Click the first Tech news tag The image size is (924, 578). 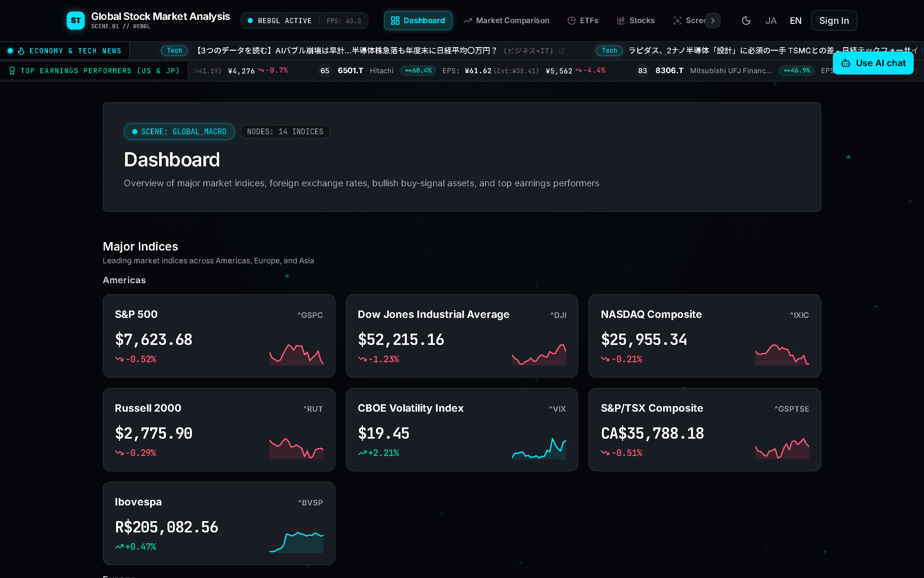tap(174, 50)
